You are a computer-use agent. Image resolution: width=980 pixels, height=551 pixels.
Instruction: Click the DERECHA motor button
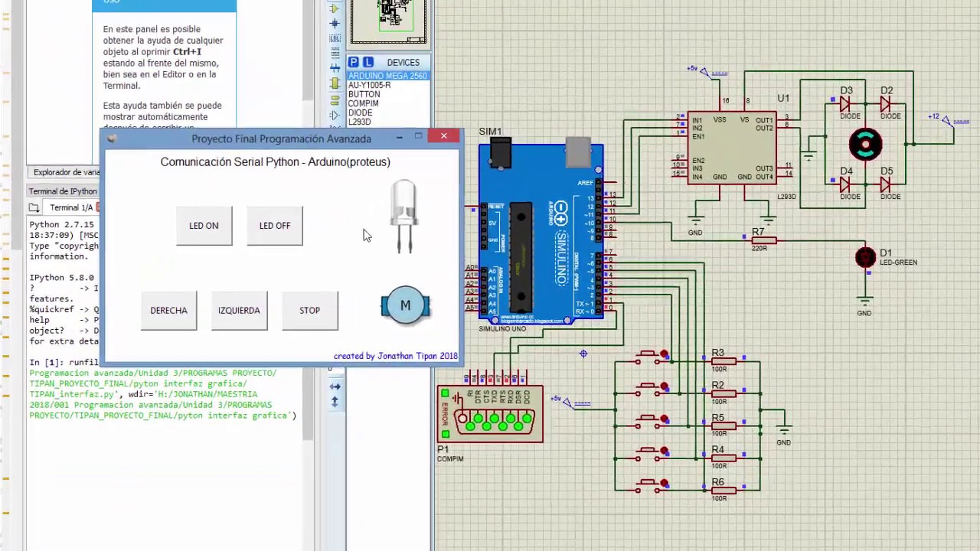tap(168, 311)
